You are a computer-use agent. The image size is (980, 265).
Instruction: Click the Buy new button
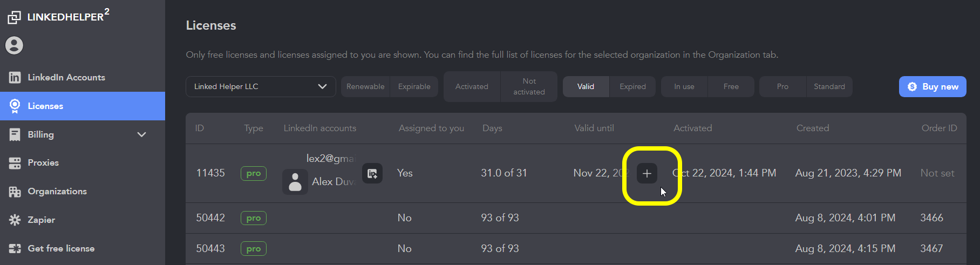coord(932,86)
